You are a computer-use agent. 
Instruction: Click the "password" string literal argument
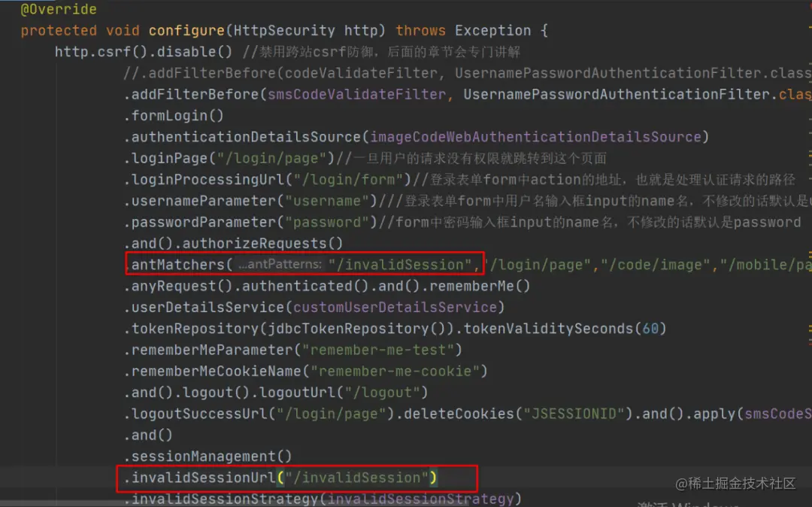tap(327, 221)
